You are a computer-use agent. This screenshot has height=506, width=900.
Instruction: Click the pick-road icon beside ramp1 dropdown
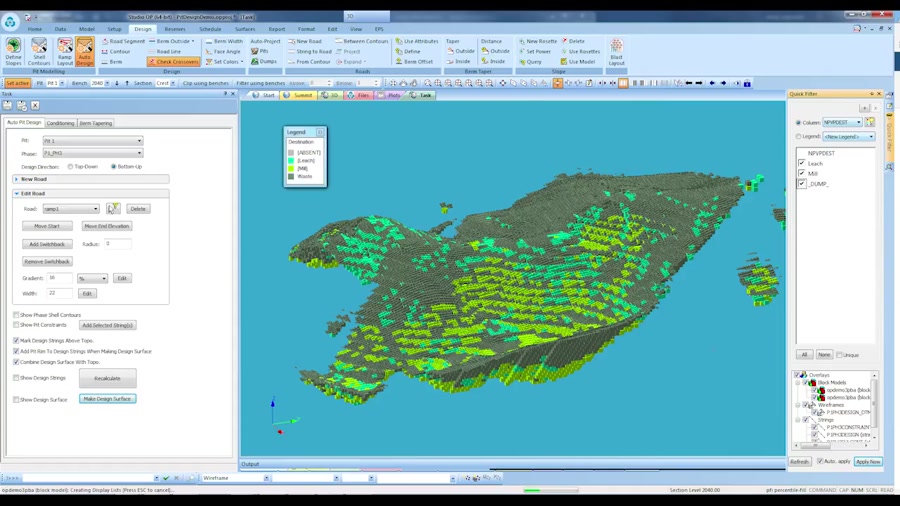(113, 209)
